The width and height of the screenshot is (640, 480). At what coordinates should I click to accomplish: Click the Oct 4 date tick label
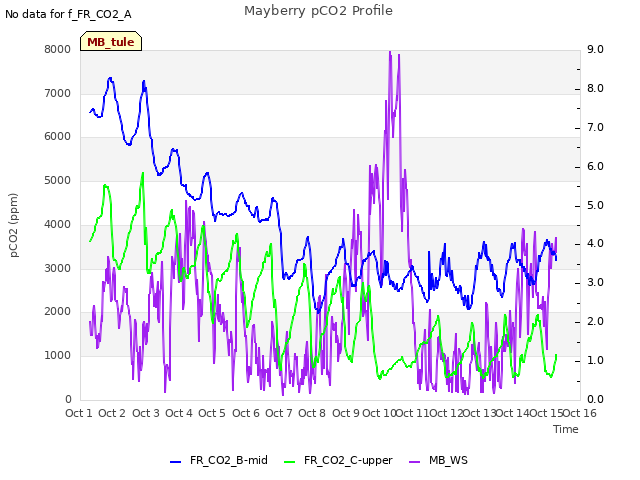click(x=179, y=413)
